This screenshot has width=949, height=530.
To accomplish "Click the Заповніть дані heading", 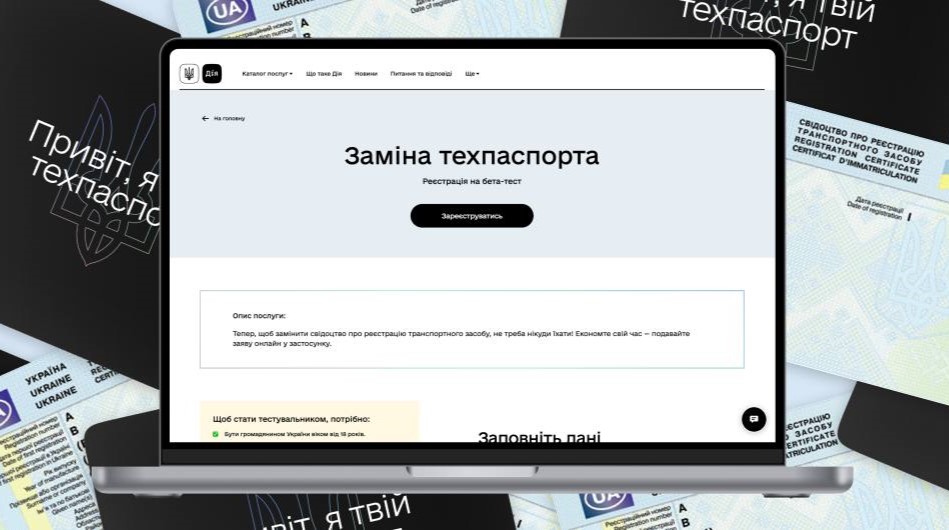I will click(x=539, y=436).
